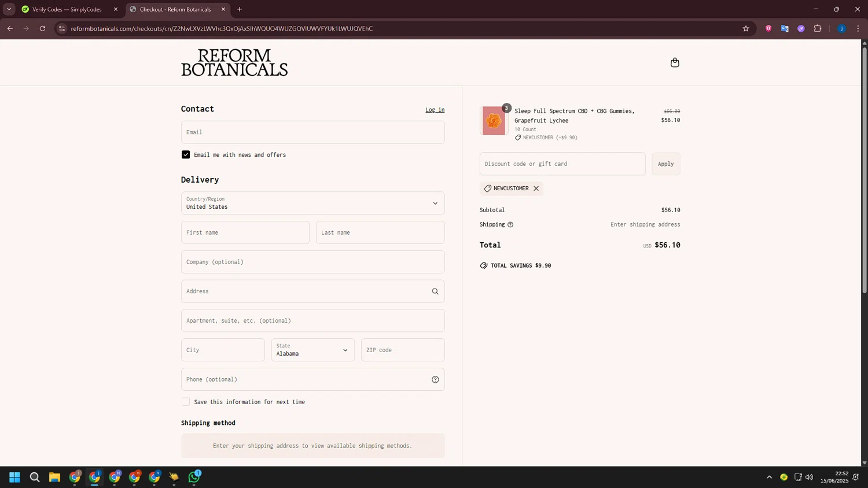Open the browser profile avatar
Screen dimensions: 868x488
pos(842,28)
